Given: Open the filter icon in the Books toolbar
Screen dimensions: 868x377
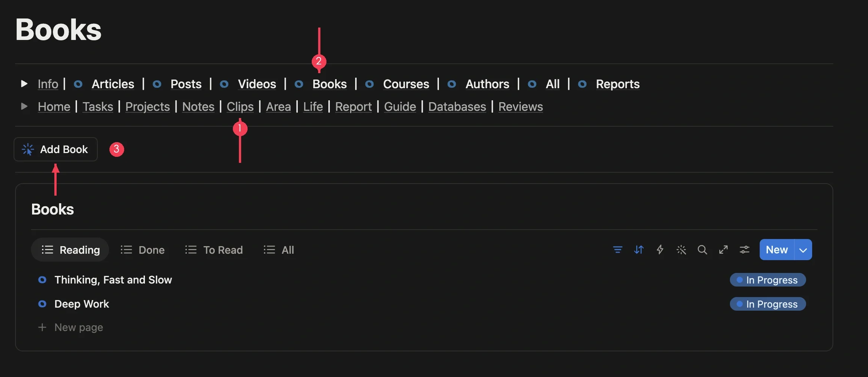Looking at the screenshot, I should (x=618, y=250).
